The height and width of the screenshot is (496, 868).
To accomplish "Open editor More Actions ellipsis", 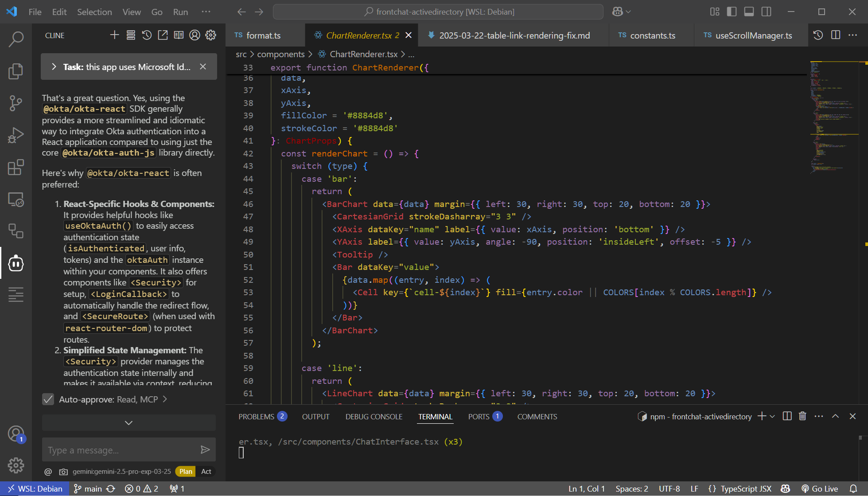I will (x=852, y=35).
